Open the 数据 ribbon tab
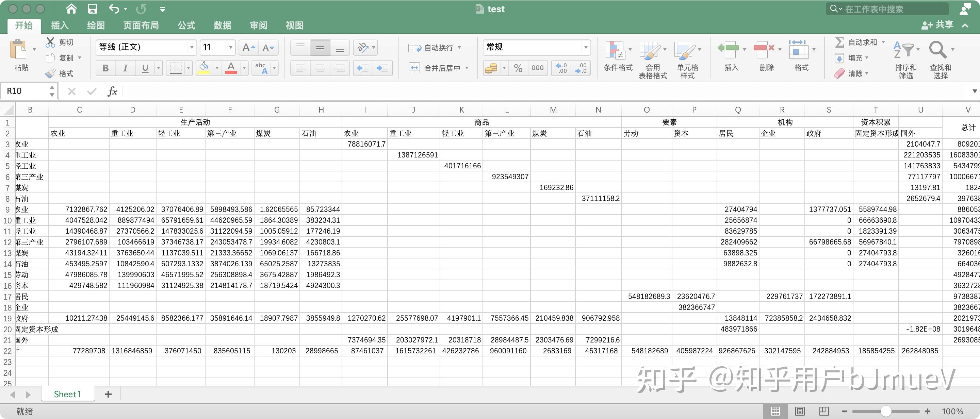980x419 pixels. pos(223,25)
